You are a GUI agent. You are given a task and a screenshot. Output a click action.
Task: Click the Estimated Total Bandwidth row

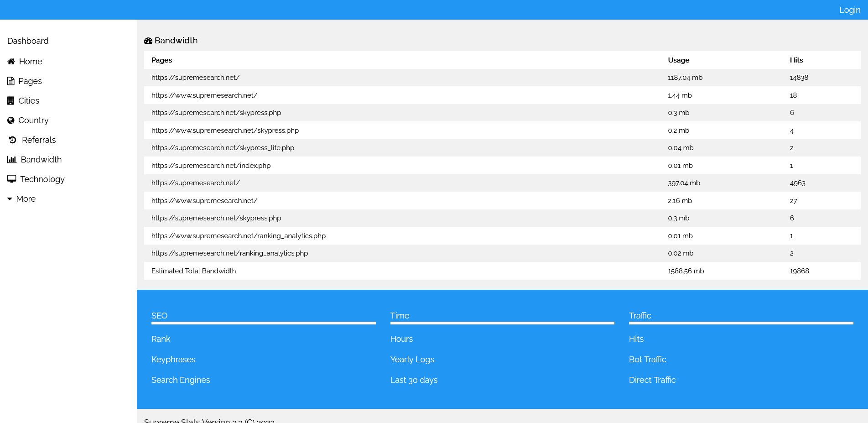(x=194, y=271)
